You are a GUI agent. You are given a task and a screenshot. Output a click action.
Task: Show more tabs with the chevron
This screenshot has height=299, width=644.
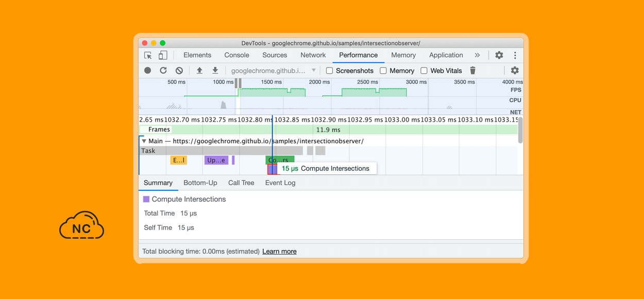coord(477,55)
